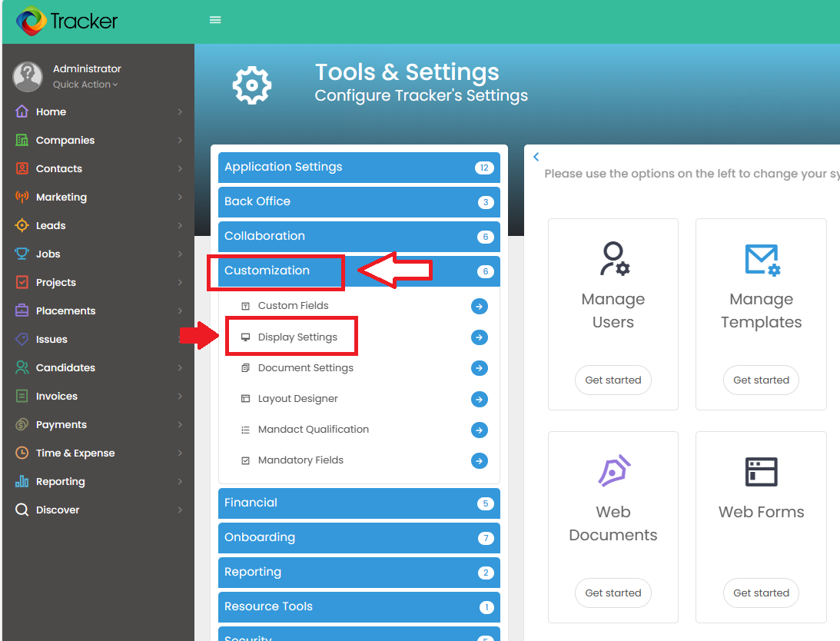The width and height of the screenshot is (840, 641).
Task: Expand the Onboarding section
Action: 359,537
